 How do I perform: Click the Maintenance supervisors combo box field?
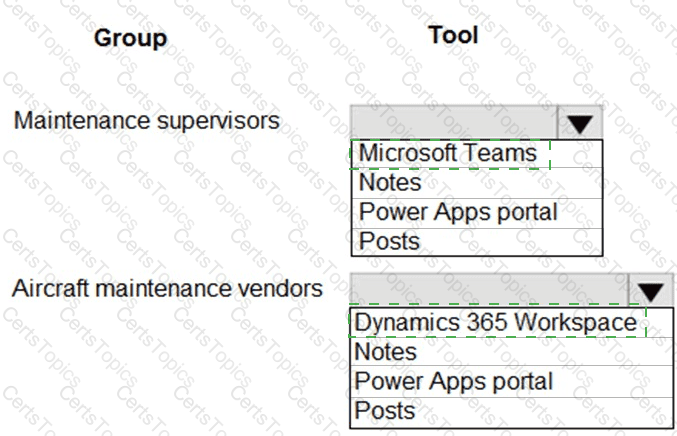(x=455, y=123)
